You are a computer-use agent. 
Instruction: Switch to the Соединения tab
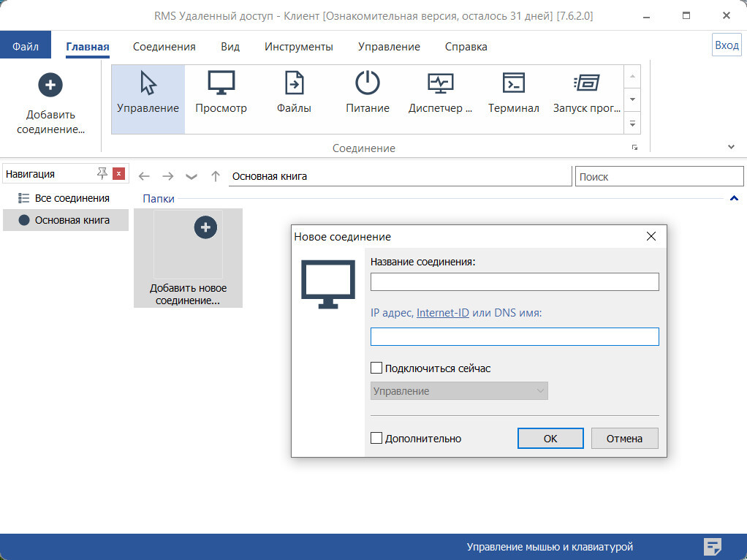tap(164, 47)
